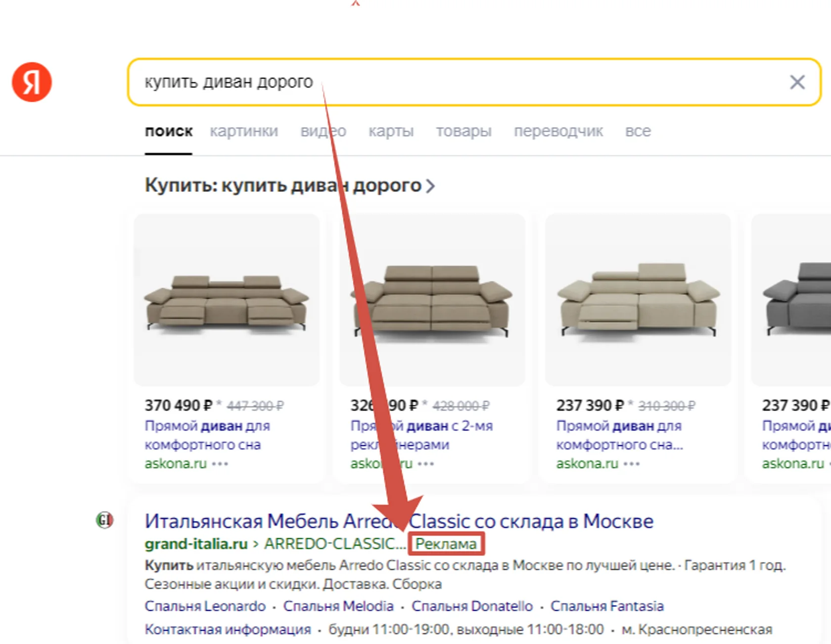The width and height of the screenshot is (831, 644).
Task: Clear the search query with the X
Action: tap(797, 82)
